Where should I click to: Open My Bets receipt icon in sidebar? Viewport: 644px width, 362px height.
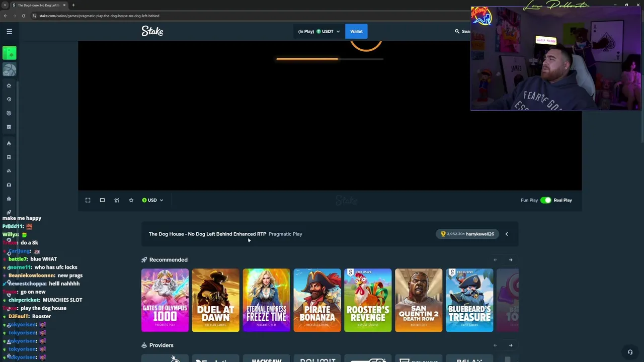click(x=9, y=127)
